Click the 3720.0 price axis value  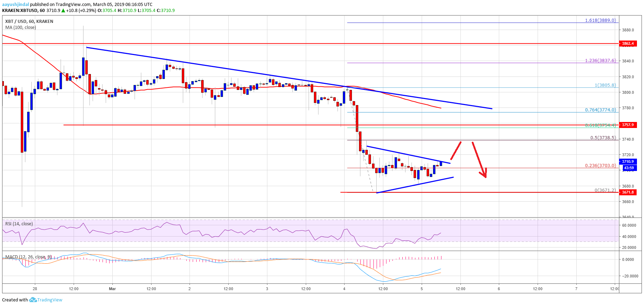click(628, 155)
